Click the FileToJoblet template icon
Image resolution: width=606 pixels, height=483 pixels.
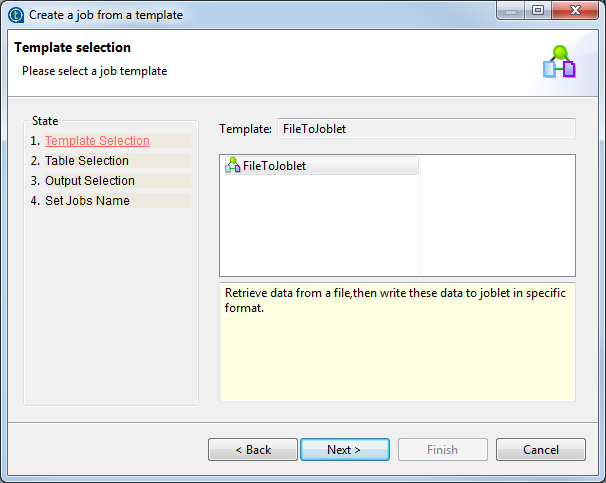point(233,166)
